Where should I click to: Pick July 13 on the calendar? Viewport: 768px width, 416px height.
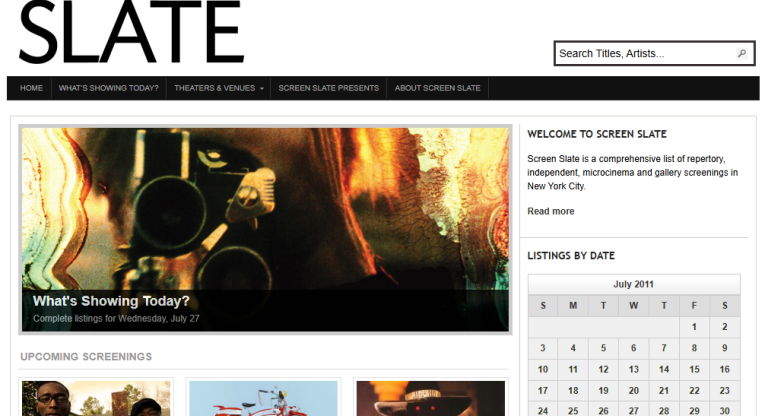tap(633, 369)
